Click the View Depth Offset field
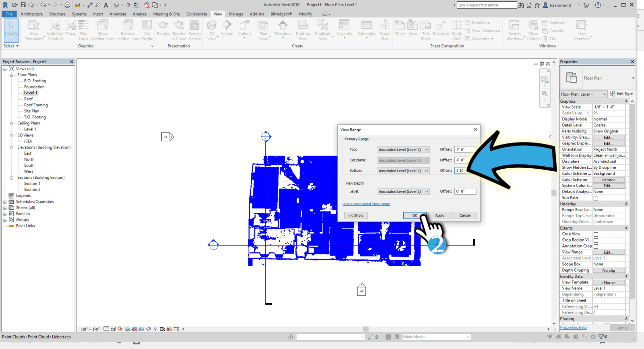 465,191
